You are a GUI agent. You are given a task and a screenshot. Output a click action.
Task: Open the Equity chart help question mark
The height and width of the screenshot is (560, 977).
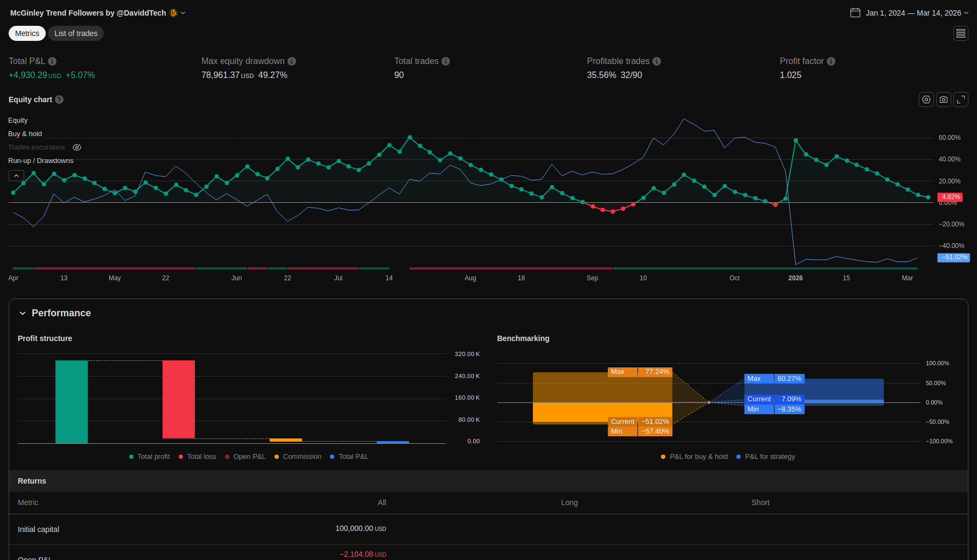click(x=59, y=100)
